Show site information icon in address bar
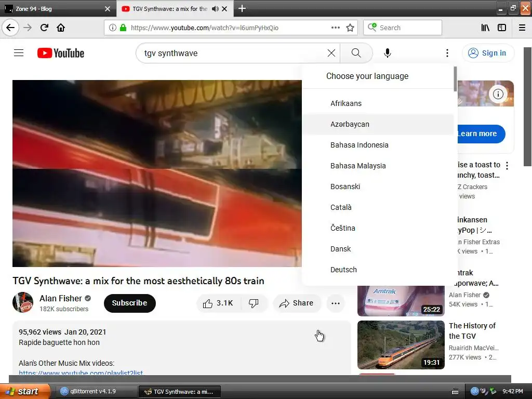The width and height of the screenshot is (532, 399). click(x=113, y=28)
